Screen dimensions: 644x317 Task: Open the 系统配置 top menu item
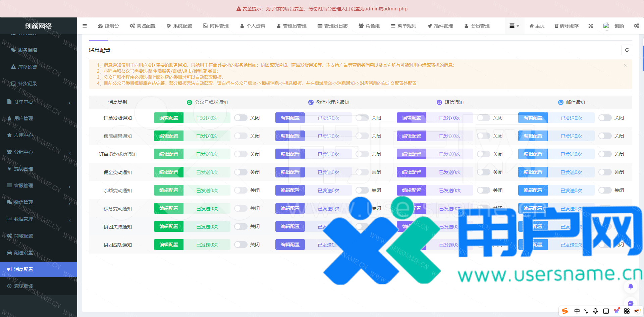pos(179,26)
